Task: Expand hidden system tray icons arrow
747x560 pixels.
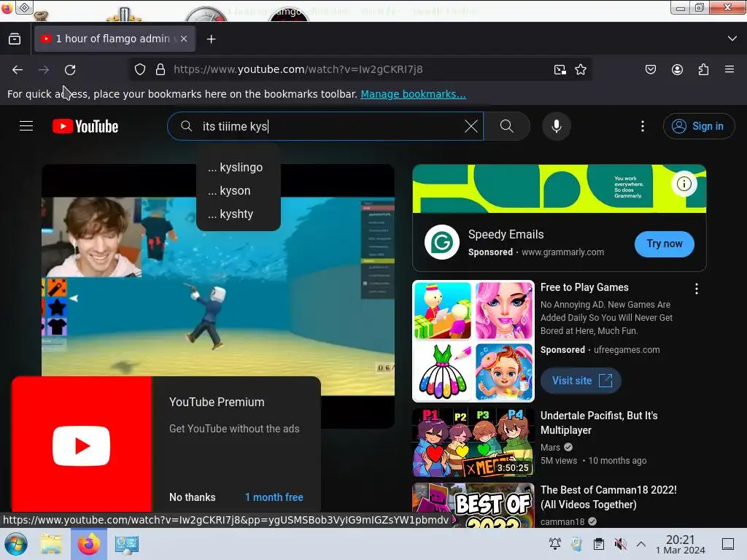Action: pyautogui.click(x=641, y=544)
